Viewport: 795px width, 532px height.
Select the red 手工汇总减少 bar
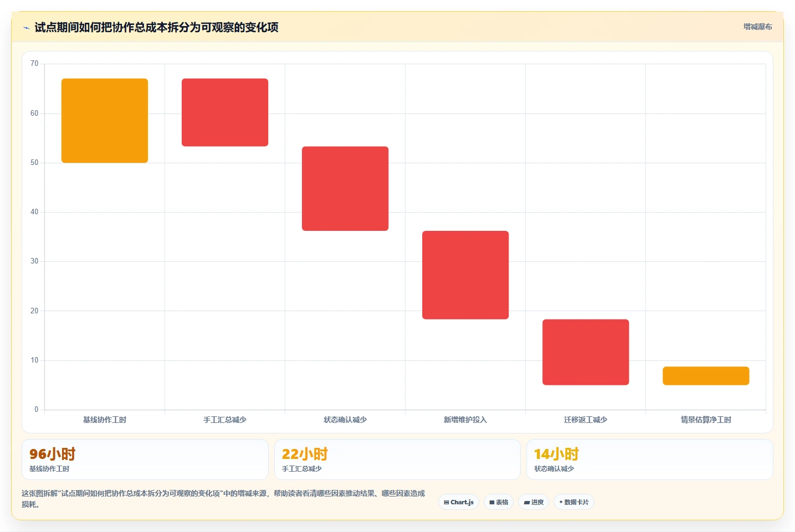[x=225, y=112]
